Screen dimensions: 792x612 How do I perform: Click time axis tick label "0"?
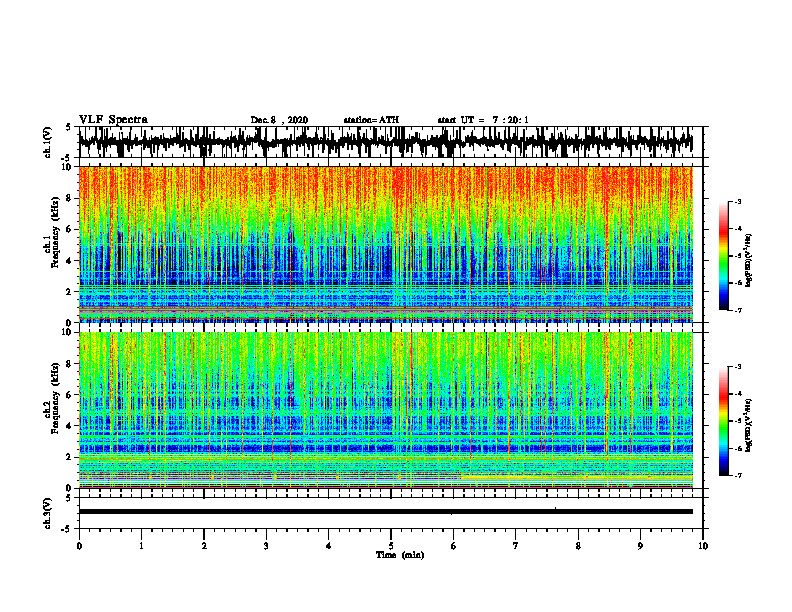pyautogui.click(x=79, y=546)
